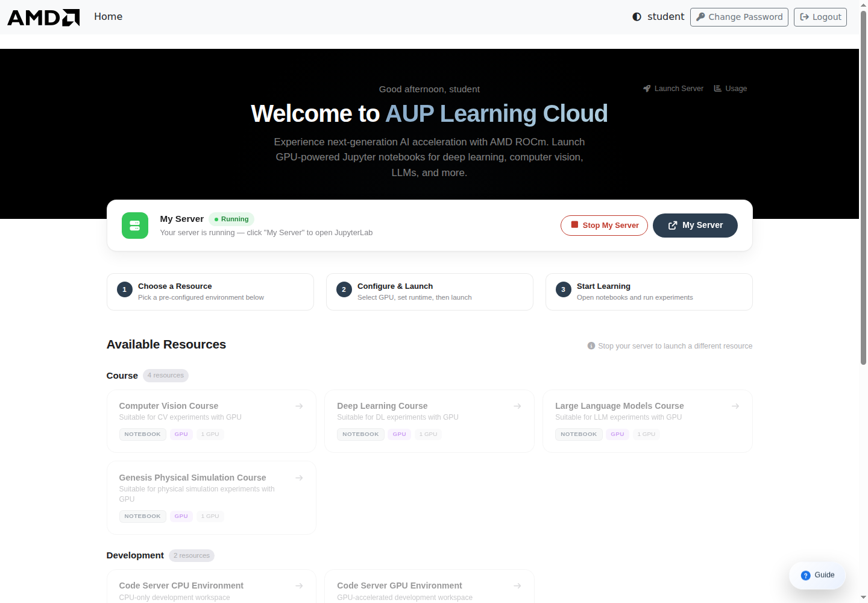Click step 3 number circle
Viewport: 868px width, 603px height.
[564, 289]
